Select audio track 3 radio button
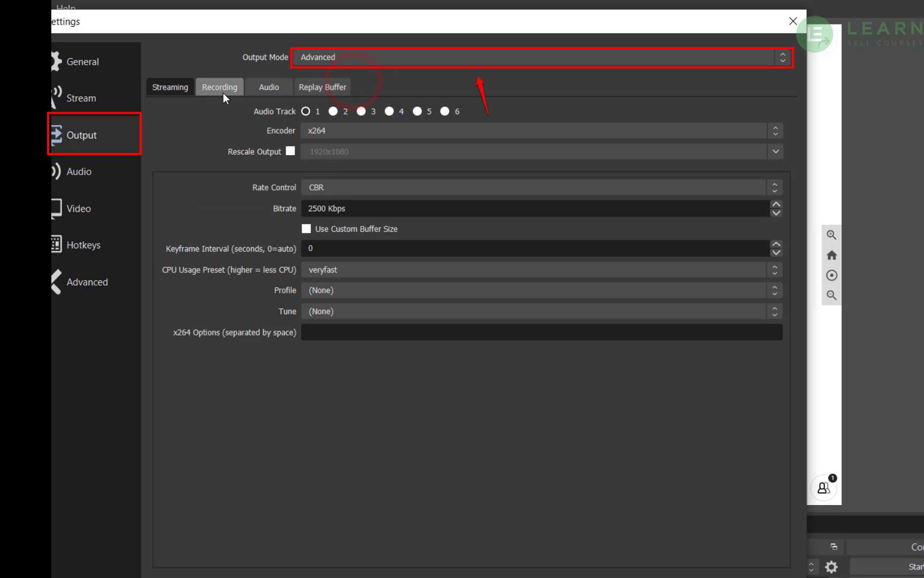Image resolution: width=924 pixels, height=578 pixels. 361,111
